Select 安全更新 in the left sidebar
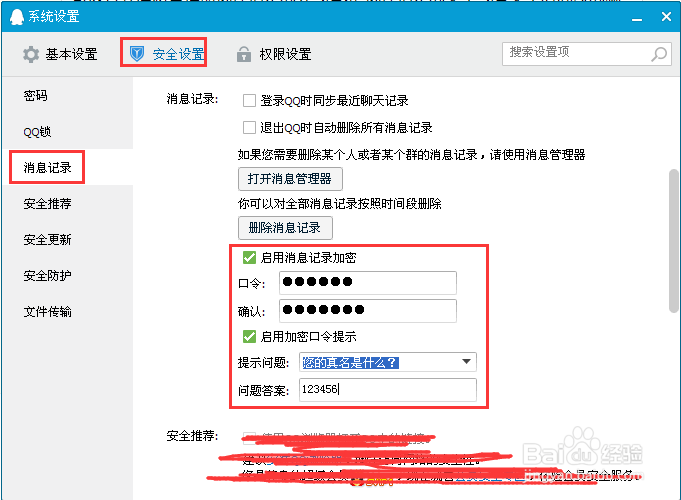Viewport: 681px width, 500px height. (47, 239)
